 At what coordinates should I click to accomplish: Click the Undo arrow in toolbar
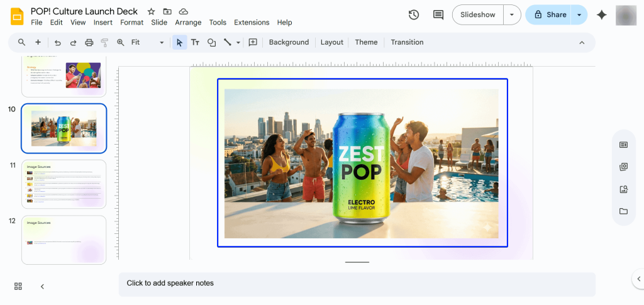58,43
